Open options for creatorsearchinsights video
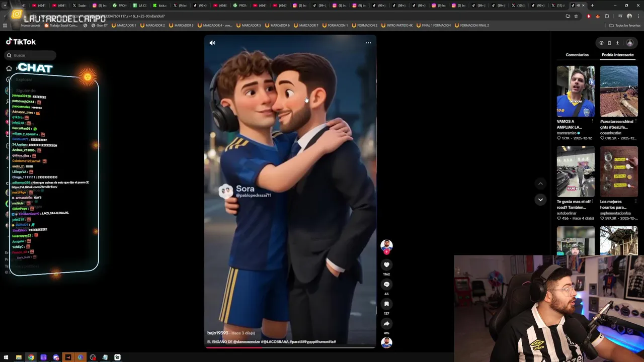644x362 pixels. point(636,121)
